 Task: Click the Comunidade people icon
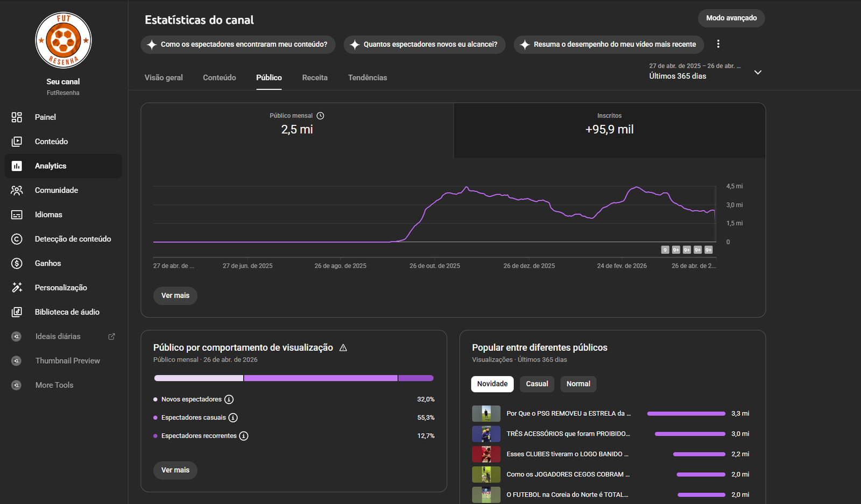click(x=17, y=190)
